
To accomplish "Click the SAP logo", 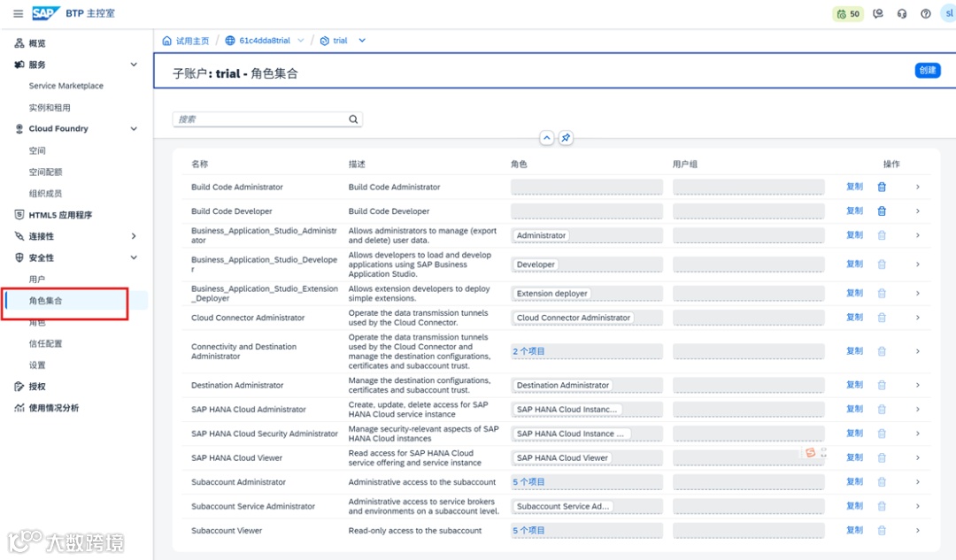I will [x=45, y=12].
